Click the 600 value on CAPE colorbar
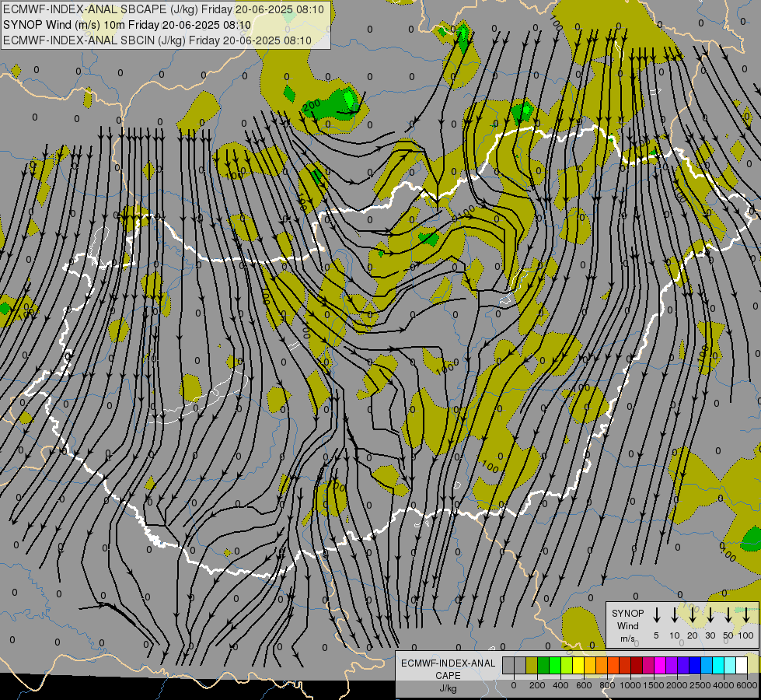Image resolution: width=761 pixels, height=700 pixels. pyautogui.click(x=584, y=685)
